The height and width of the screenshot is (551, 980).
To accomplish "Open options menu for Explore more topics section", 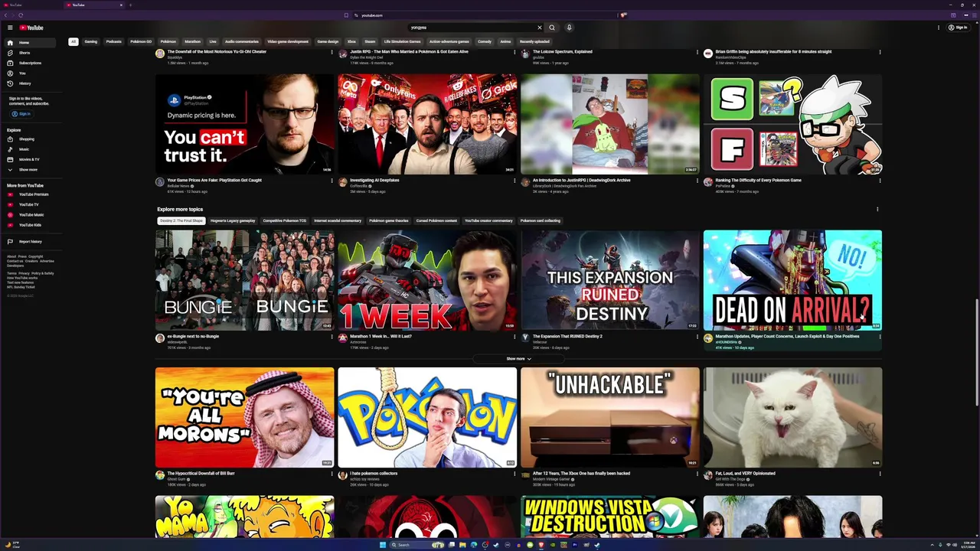I will pyautogui.click(x=877, y=209).
